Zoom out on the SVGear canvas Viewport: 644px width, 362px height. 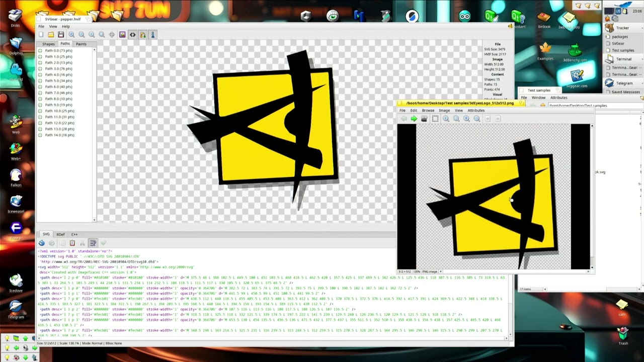tap(82, 35)
